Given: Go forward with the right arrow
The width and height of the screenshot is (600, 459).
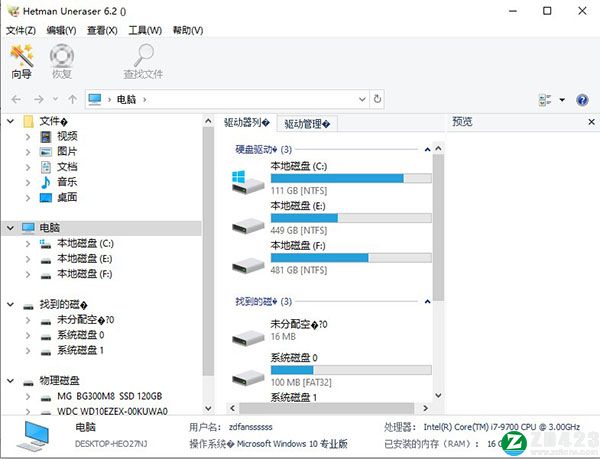Looking at the screenshot, I should tap(39, 99).
